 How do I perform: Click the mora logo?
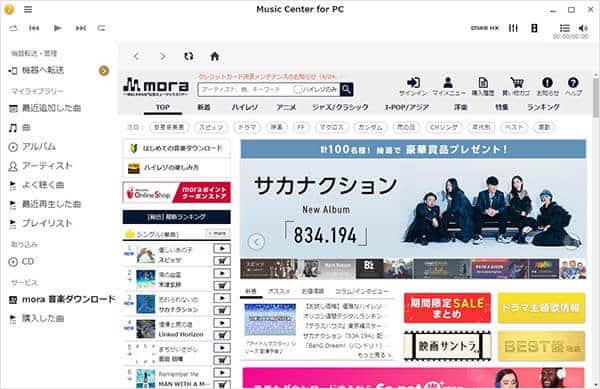[x=156, y=87]
